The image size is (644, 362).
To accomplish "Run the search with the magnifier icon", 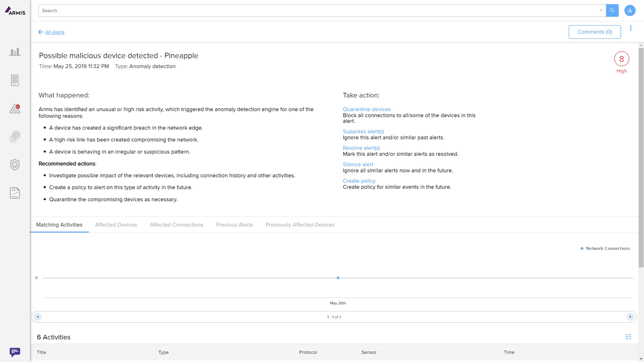I will 612,10.
